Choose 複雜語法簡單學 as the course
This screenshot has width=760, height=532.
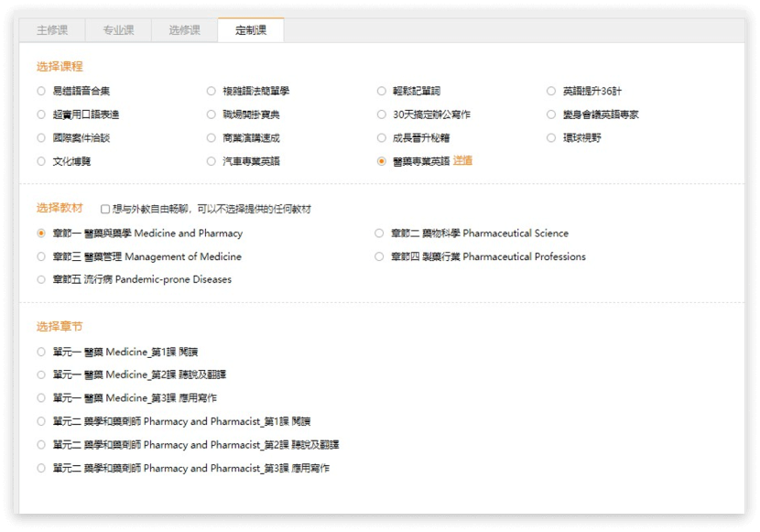click(212, 91)
